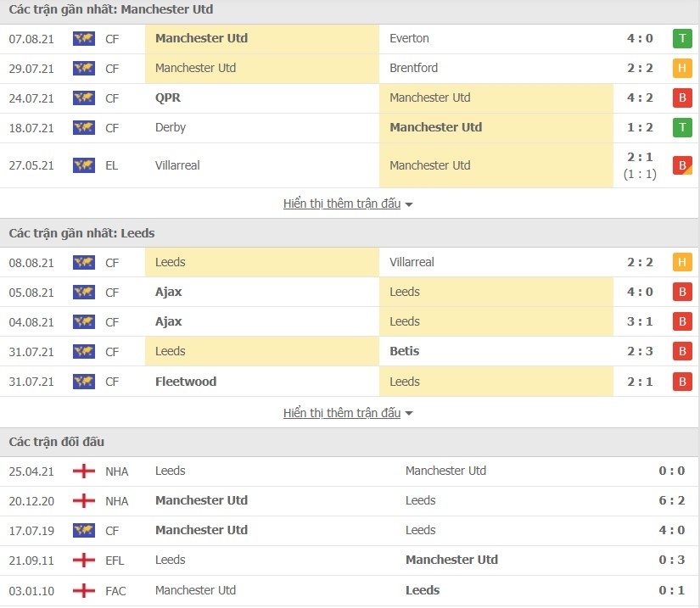Click world flag icon on 17.07.19 row
Viewport: 700px width, 608px height.
pyautogui.click(x=84, y=530)
